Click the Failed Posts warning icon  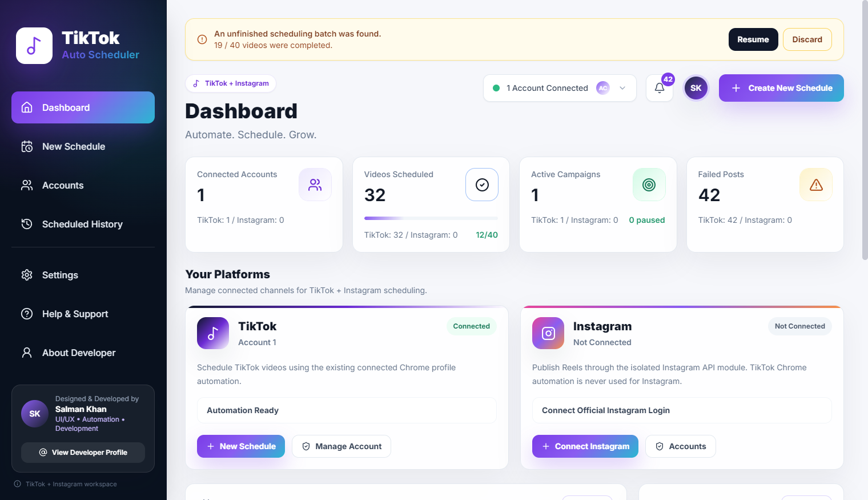point(816,185)
